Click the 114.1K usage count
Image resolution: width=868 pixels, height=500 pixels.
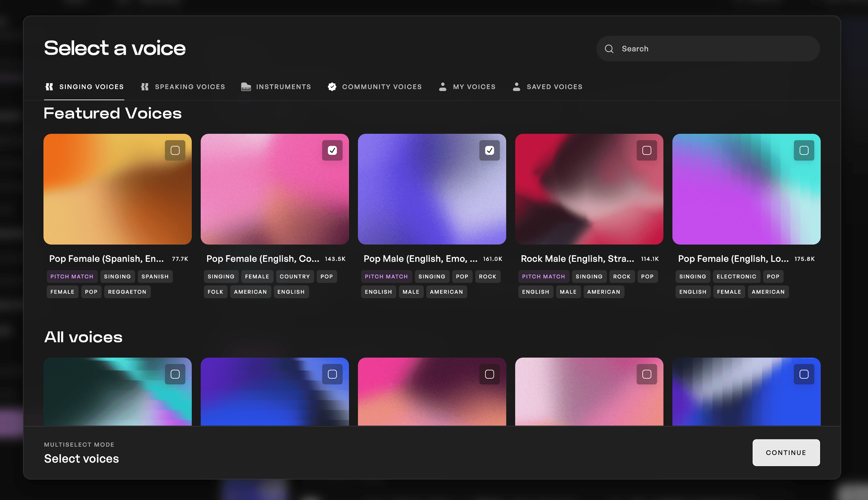pos(650,259)
